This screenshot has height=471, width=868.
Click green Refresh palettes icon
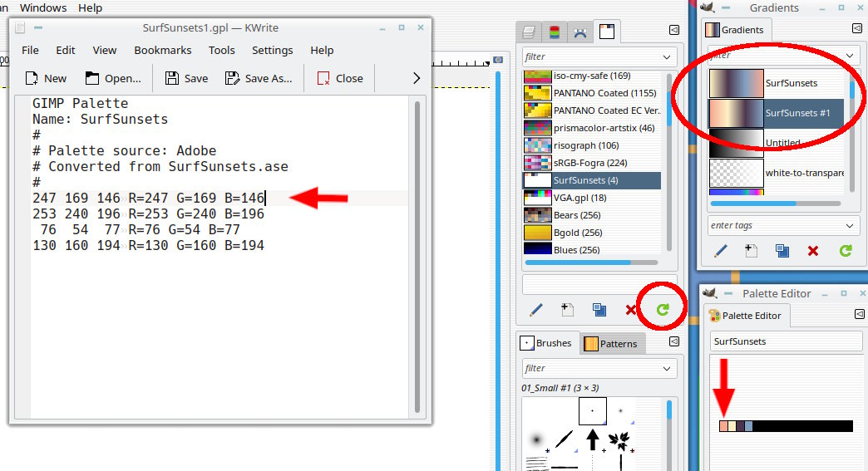[x=663, y=310]
